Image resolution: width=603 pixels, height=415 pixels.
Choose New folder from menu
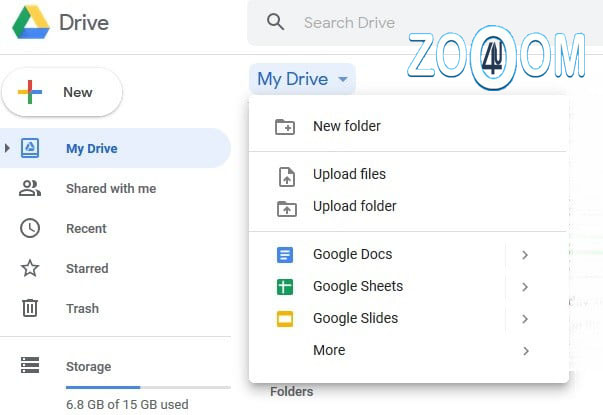click(x=408, y=126)
